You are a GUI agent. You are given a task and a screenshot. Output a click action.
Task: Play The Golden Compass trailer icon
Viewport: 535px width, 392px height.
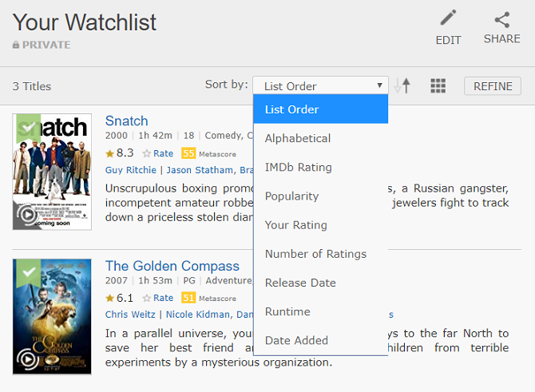pos(28,359)
